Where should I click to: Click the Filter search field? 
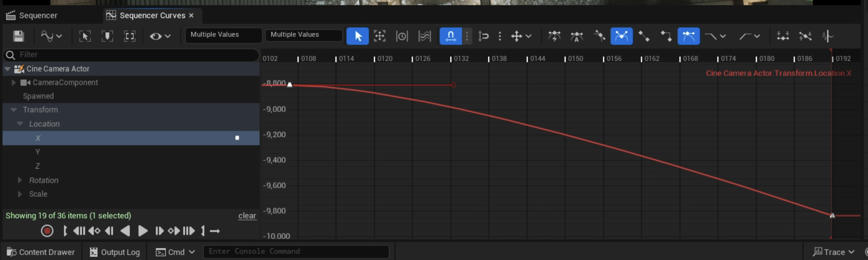pyautogui.click(x=131, y=55)
